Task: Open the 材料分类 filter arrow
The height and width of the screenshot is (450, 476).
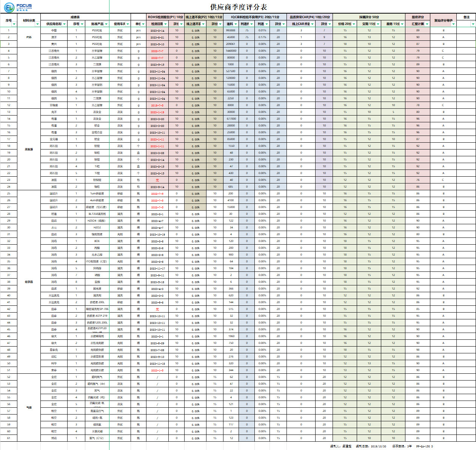Action: click(x=37, y=24)
